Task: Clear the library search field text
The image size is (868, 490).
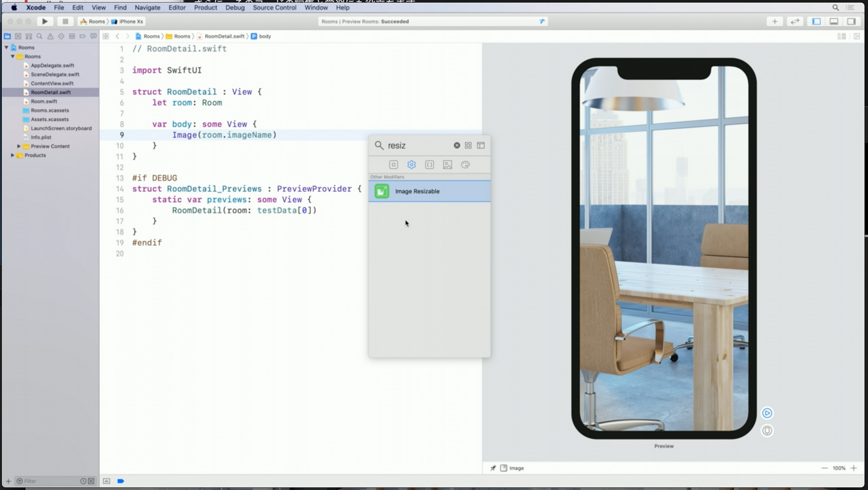Action: tap(457, 146)
